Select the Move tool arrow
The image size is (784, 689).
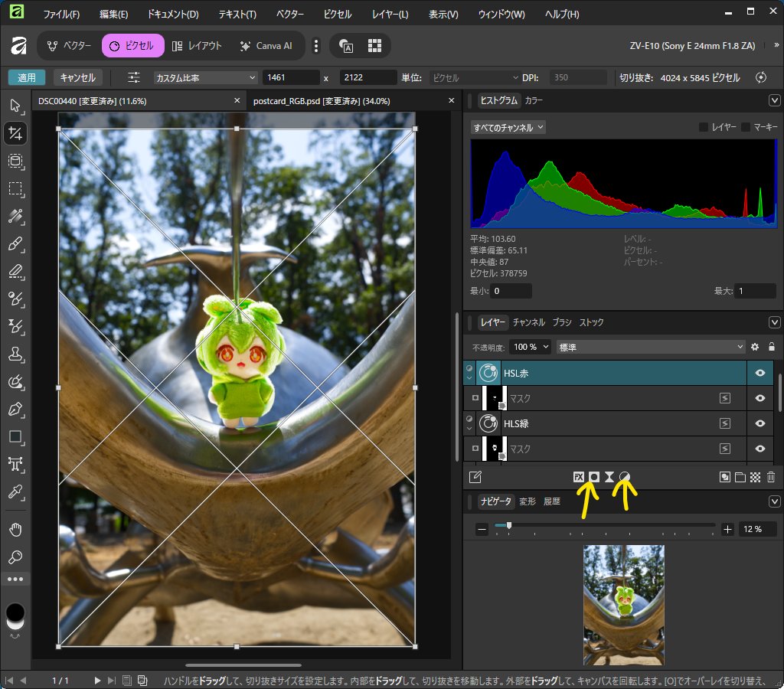click(15, 106)
